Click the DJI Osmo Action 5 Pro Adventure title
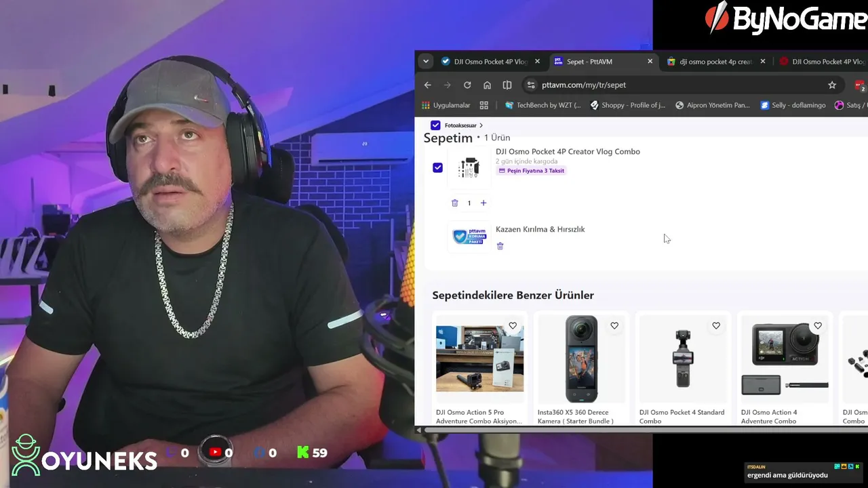 479,417
